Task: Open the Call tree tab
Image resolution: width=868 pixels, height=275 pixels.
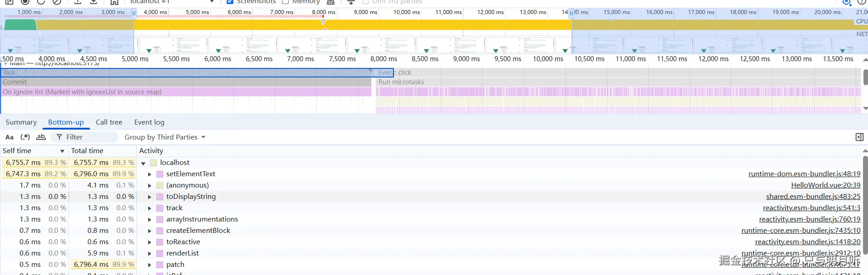Action: (109, 122)
